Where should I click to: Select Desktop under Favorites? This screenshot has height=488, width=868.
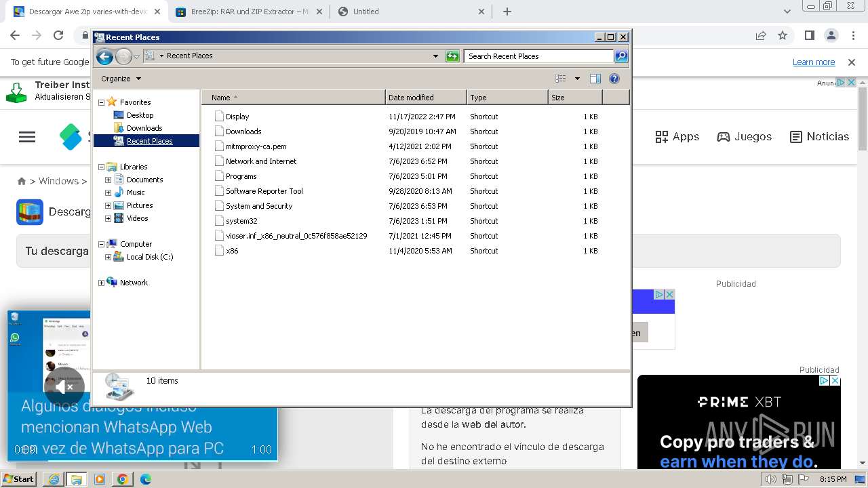point(140,115)
